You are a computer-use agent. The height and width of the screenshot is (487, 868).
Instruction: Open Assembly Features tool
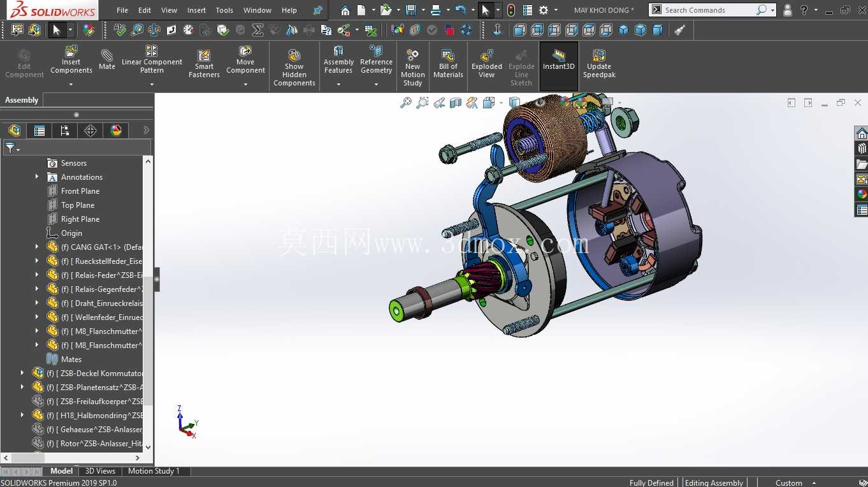[338, 61]
